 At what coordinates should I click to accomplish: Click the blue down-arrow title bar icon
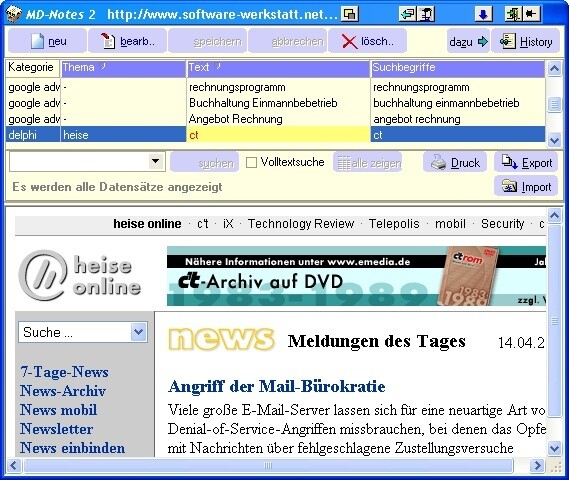pyautogui.click(x=483, y=14)
